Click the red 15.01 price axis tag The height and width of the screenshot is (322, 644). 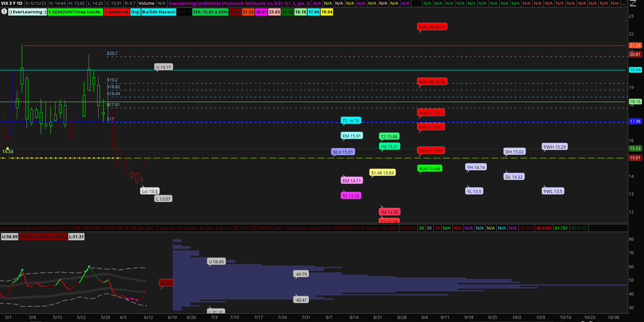click(x=635, y=158)
